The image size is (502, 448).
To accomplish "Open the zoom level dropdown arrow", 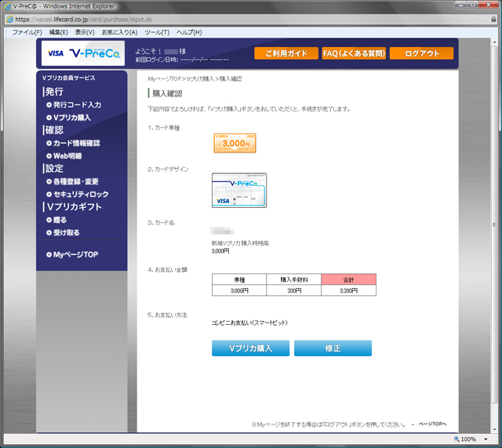I will pos(486,439).
